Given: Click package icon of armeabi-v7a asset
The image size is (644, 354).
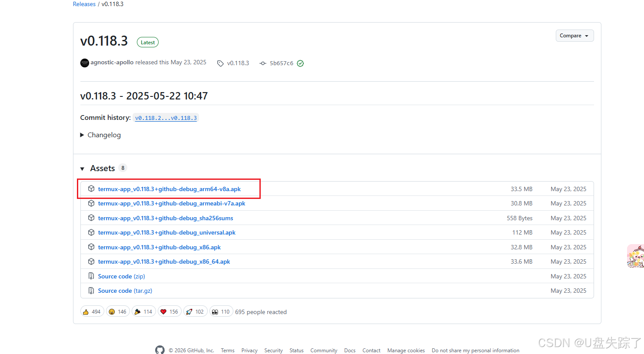Looking at the screenshot, I should pyautogui.click(x=91, y=203).
